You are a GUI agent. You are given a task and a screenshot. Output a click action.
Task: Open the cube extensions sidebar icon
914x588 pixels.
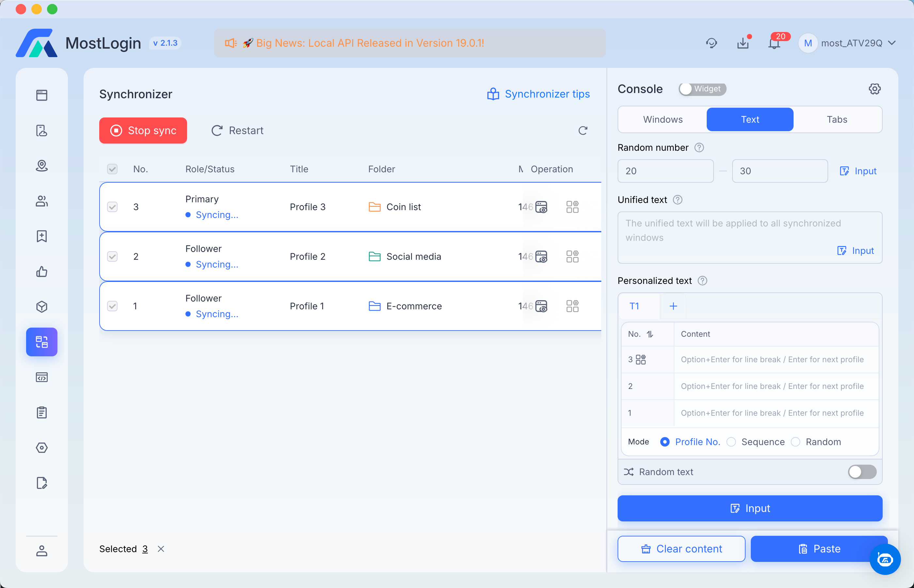pyautogui.click(x=42, y=307)
